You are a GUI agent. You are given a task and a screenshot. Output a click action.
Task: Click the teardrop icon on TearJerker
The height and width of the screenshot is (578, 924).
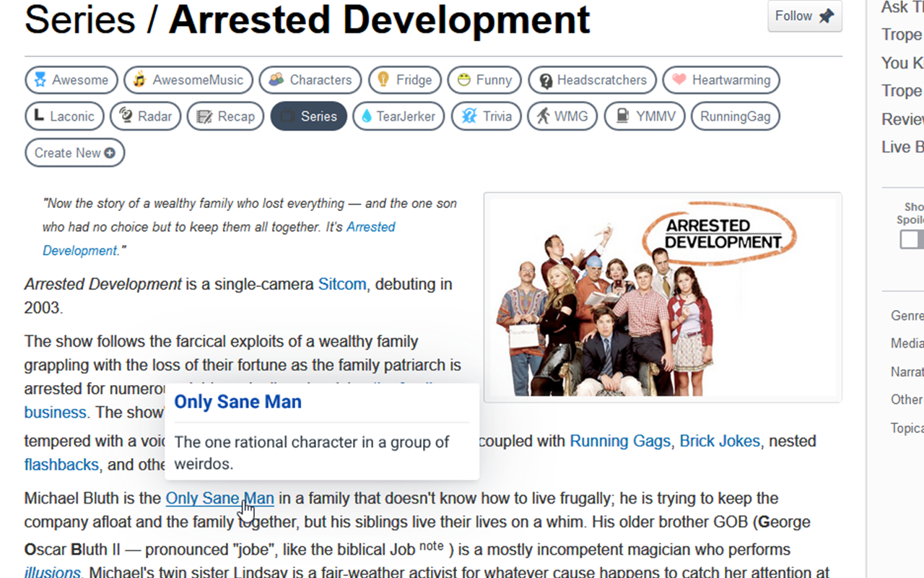367,116
